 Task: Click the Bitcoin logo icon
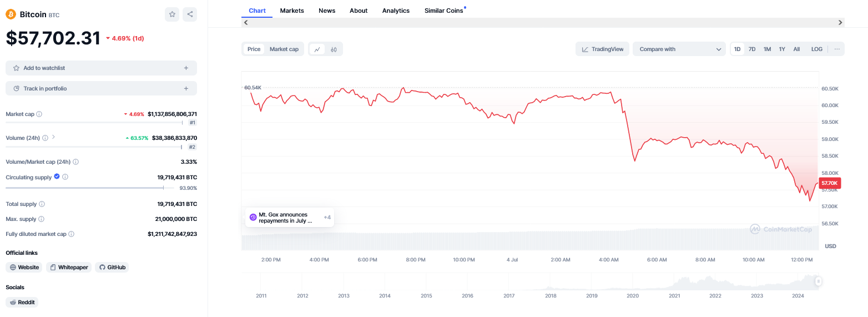tap(11, 14)
